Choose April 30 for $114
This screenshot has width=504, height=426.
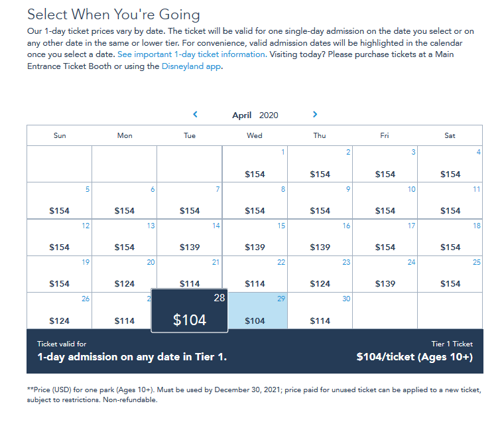(x=320, y=311)
